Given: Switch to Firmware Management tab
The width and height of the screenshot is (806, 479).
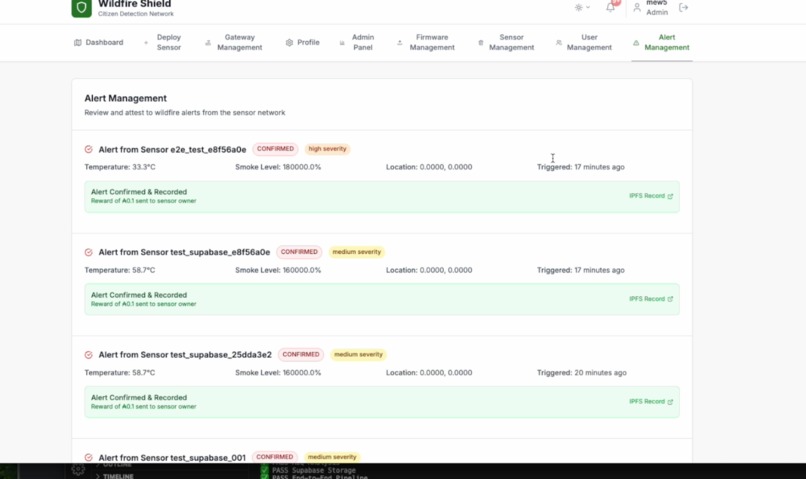Looking at the screenshot, I should [x=426, y=42].
